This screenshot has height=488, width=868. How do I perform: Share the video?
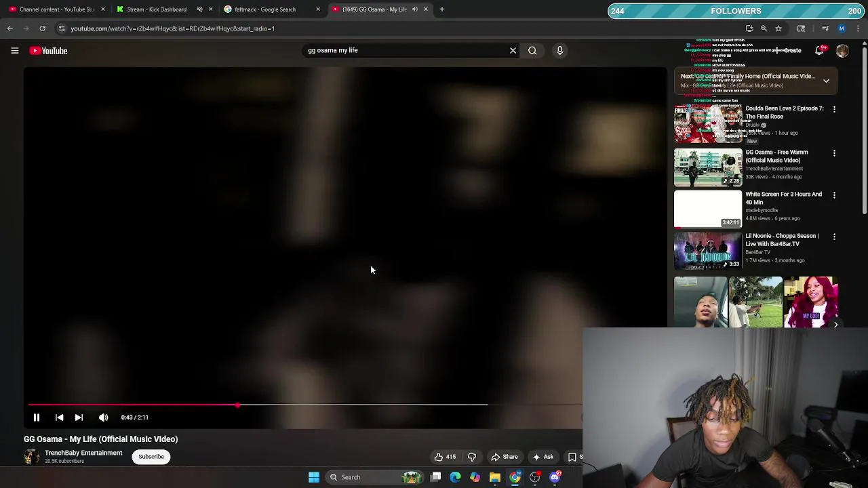(504, 457)
